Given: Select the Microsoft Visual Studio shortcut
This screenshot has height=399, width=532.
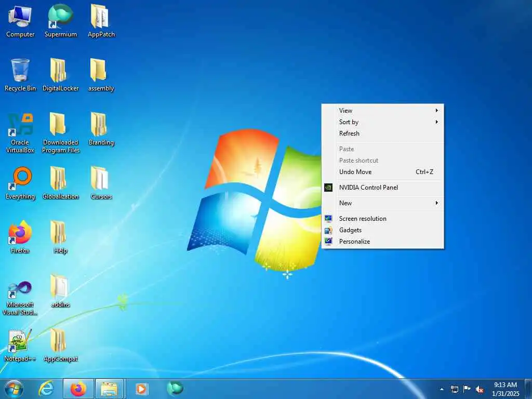Looking at the screenshot, I should [20, 299].
